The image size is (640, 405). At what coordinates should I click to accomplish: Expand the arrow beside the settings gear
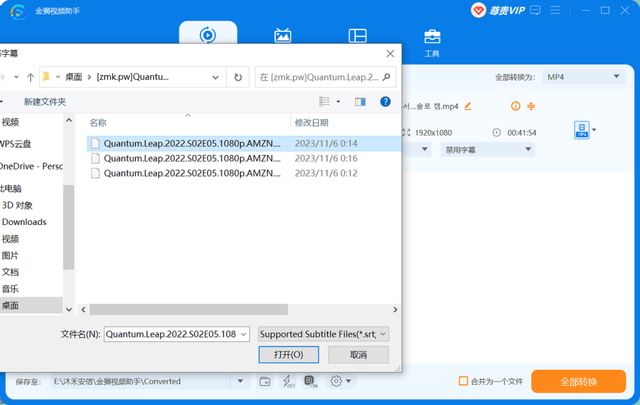[349, 381]
